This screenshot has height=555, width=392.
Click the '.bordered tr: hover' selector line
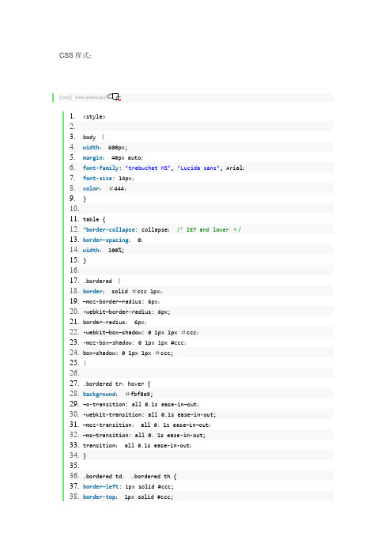tap(116, 383)
